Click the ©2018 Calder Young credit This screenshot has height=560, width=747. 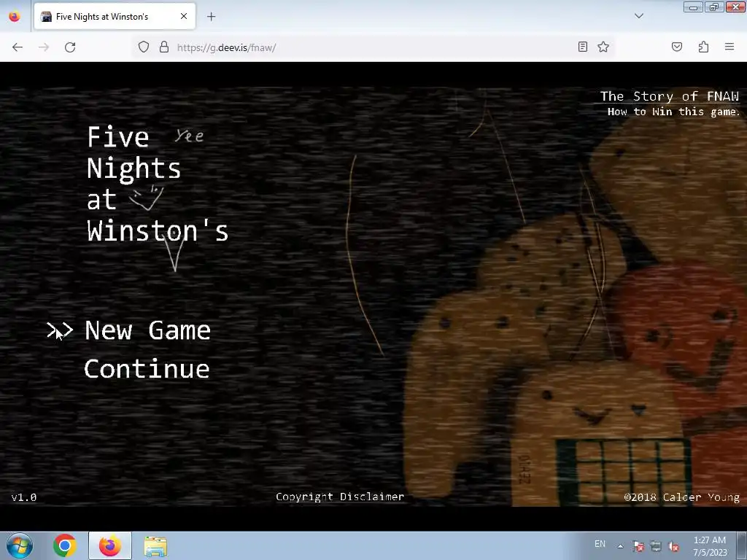click(682, 497)
